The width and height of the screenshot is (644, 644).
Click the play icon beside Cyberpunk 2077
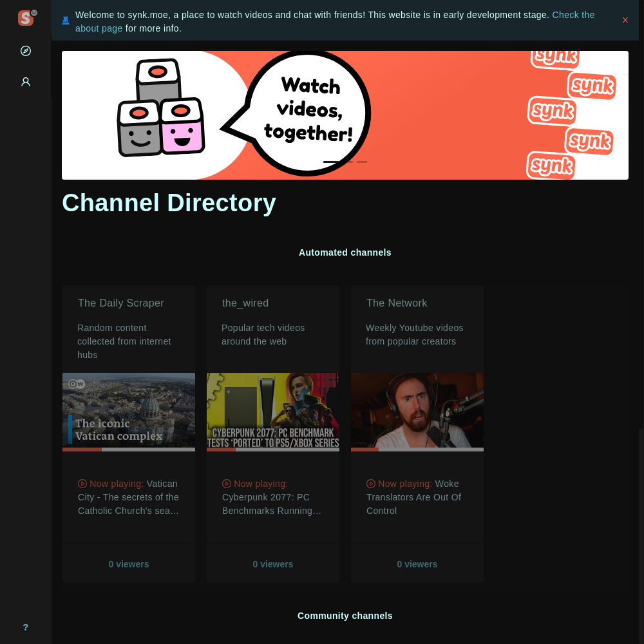pos(227,484)
